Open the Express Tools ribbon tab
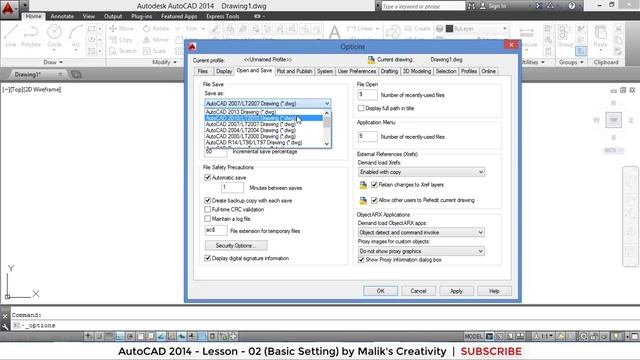Screen dimensions: 640x360 click(223, 16)
